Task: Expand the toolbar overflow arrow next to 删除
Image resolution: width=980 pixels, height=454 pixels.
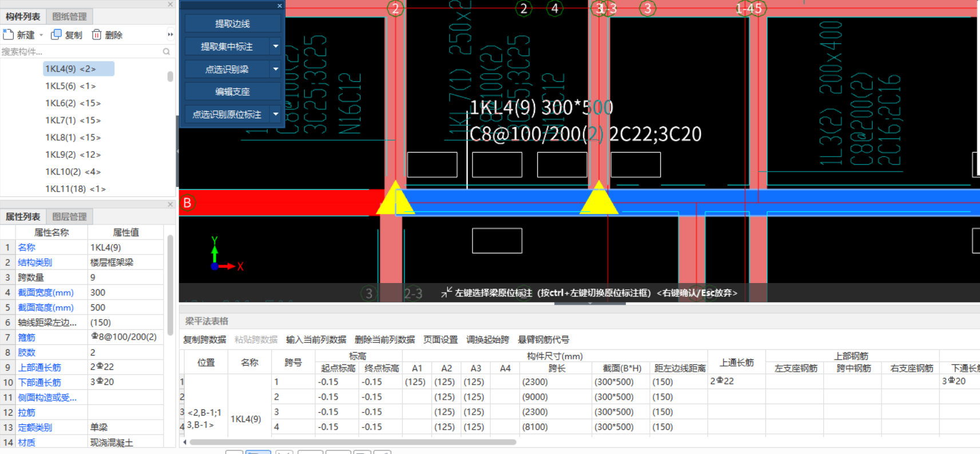Action: pyautogui.click(x=170, y=35)
